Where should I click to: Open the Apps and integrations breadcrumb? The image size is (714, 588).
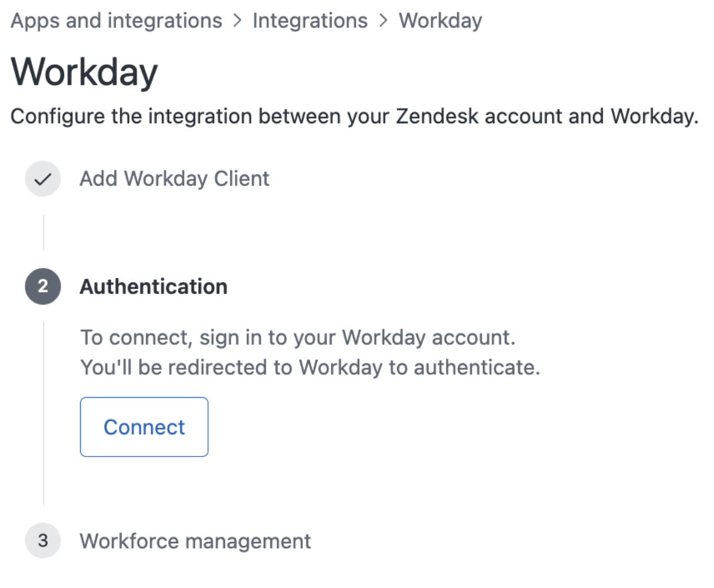(x=117, y=21)
